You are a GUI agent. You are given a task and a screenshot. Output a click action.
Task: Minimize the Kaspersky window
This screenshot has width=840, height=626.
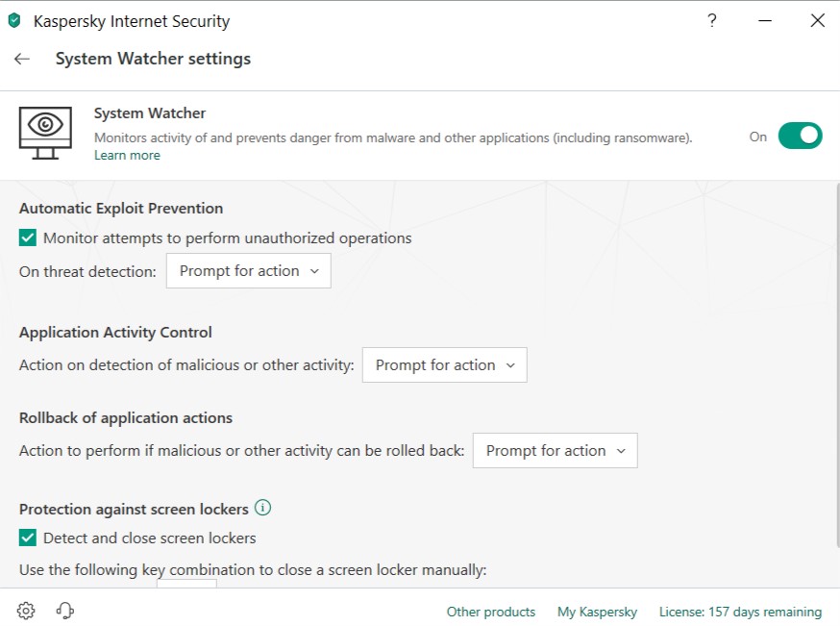click(765, 20)
